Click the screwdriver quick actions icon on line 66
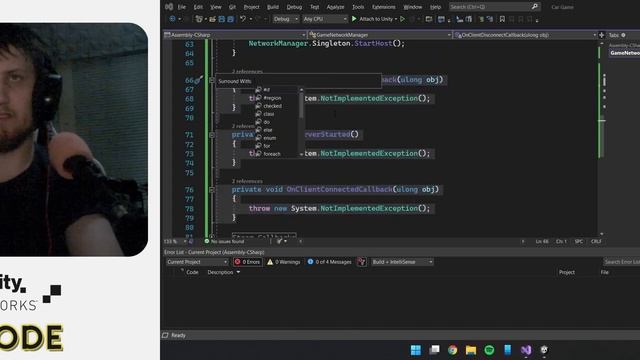The height and width of the screenshot is (360, 640). [198, 80]
